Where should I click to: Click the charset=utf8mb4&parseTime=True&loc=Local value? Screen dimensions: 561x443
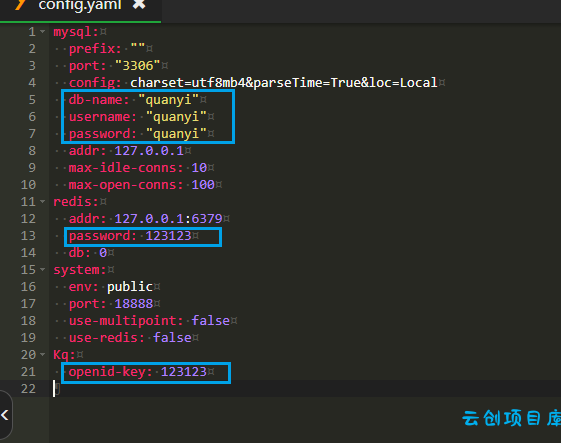(x=284, y=83)
